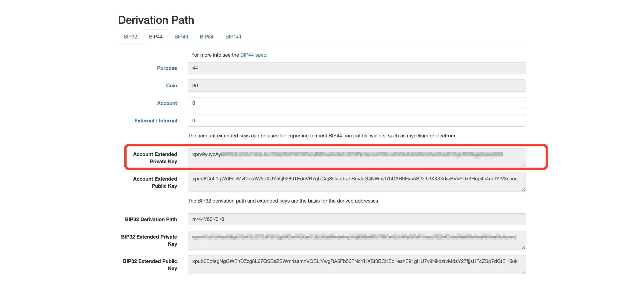This screenshot has width=644, height=286.
Task: Grab resize handle of Account Extended Private Key
Action: tap(523, 165)
